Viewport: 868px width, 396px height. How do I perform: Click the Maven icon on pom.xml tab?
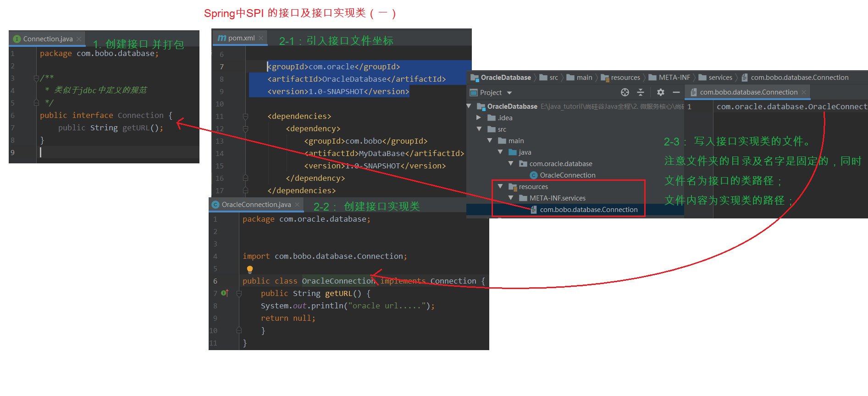222,38
